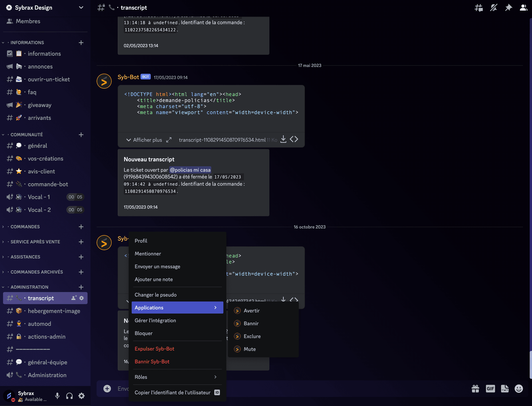Click the pinned messages pin icon

coord(508,8)
